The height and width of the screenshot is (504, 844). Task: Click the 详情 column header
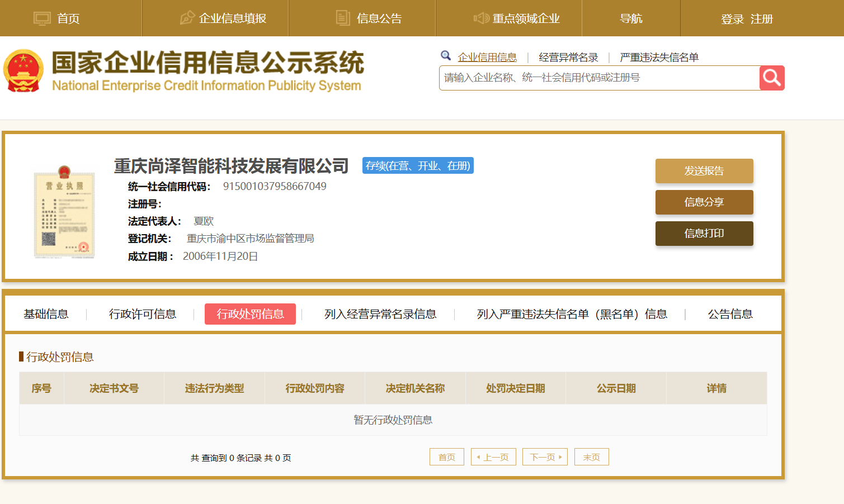click(716, 388)
